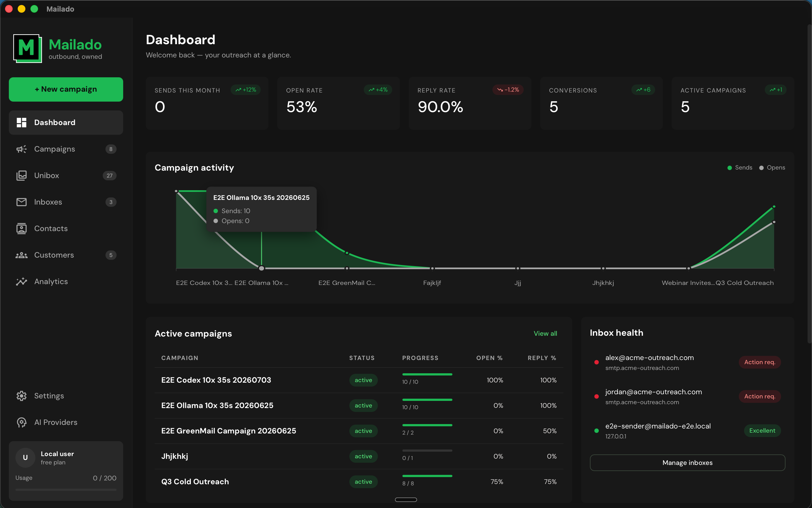Toggle the Opens legend series
Screen dimensions: 812x508
point(772,168)
